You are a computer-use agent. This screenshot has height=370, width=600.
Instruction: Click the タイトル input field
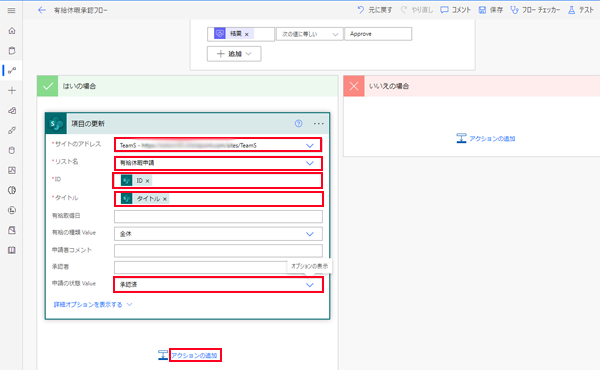point(218,199)
